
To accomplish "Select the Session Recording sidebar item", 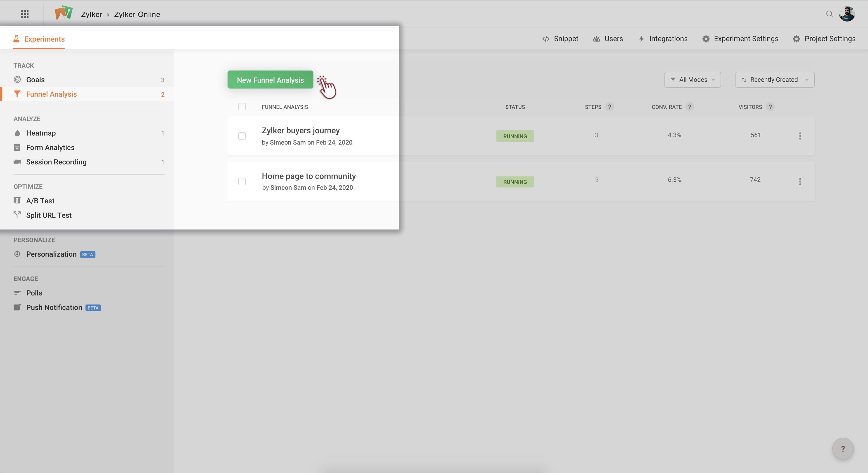I will pyautogui.click(x=56, y=162).
